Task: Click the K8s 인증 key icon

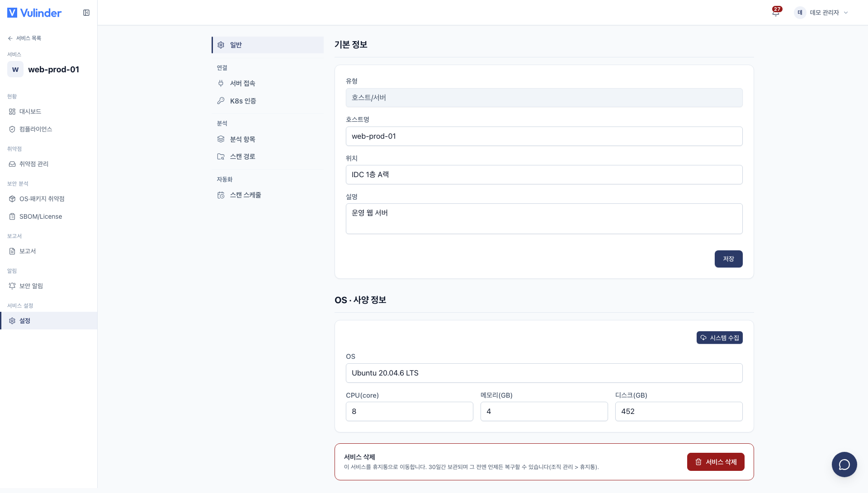Action: pos(221,101)
